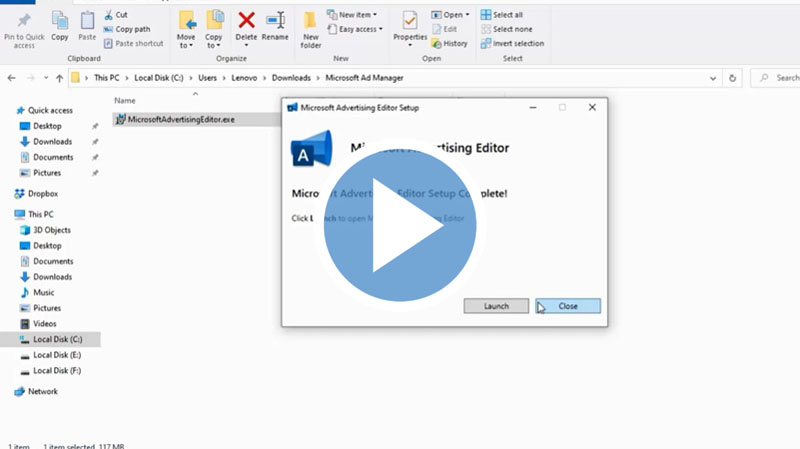Click the forward navigation arrow
Screen dimensions: 800x449
31,78
